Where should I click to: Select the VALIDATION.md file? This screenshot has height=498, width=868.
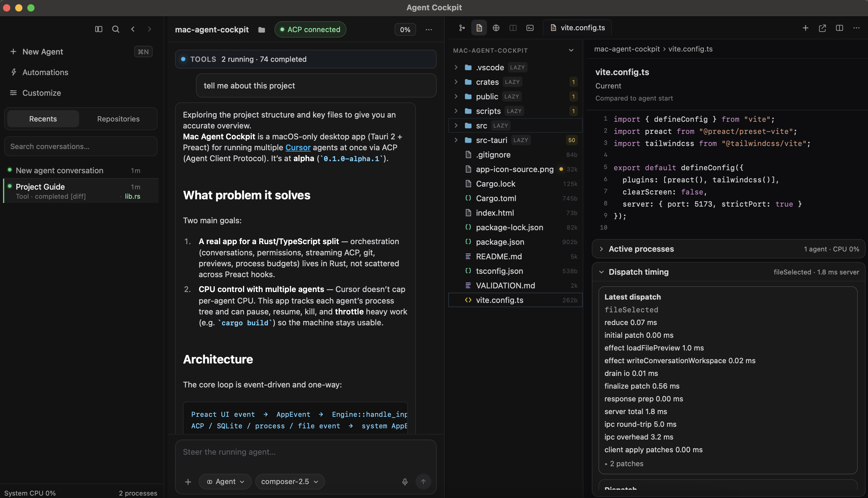[515, 285]
